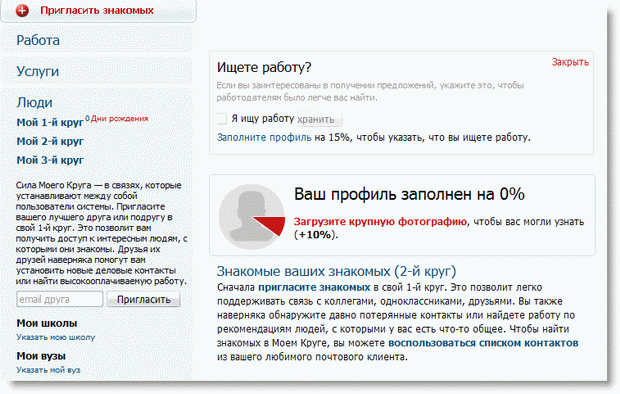Go to Мой 2-й круг
This screenshot has height=394, width=620.
[x=50, y=141]
